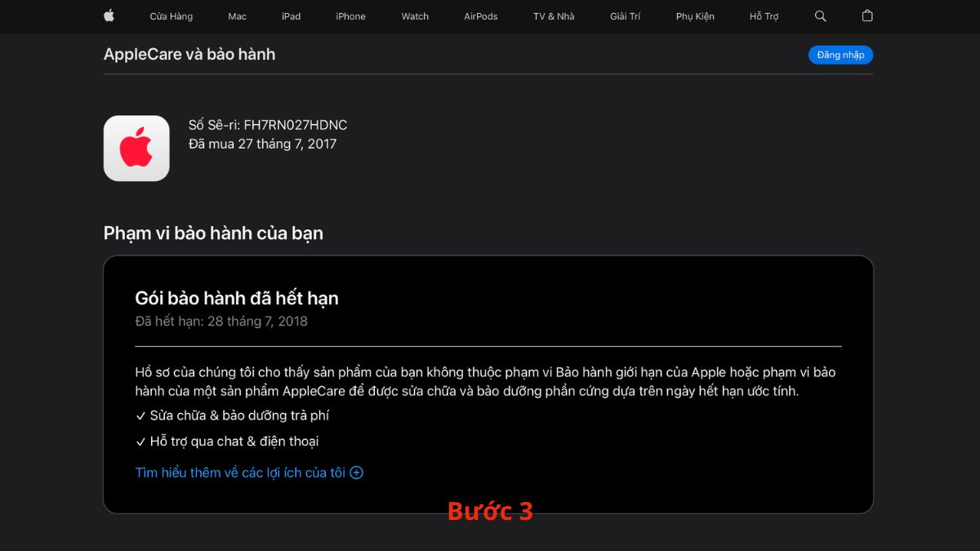Viewport: 980px width, 551px height.
Task: Open the Tìm hiểu thêm benefits link
Action: (241, 472)
